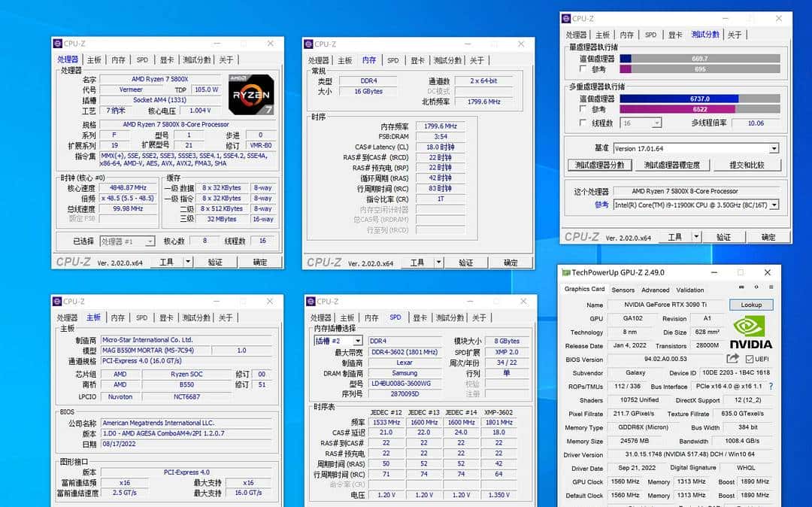Click the Lookup button in GPU-Z
812x507 pixels.
752,305
